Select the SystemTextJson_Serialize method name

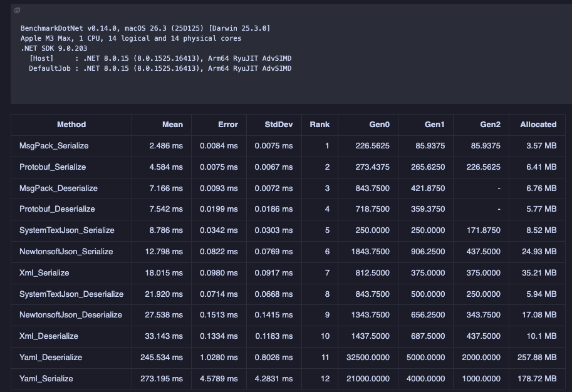[67, 230]
